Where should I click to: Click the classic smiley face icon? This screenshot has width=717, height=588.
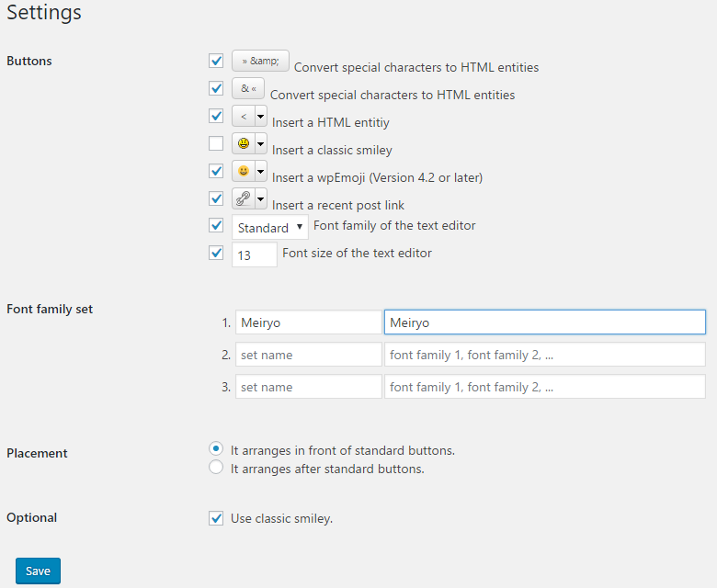[244, 143]
